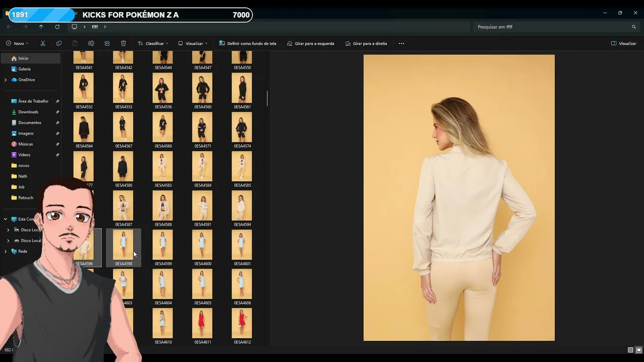Toggle the Visualizar preview pane button
This screenshot has width=644, height=362.
(x=624, y=43)
